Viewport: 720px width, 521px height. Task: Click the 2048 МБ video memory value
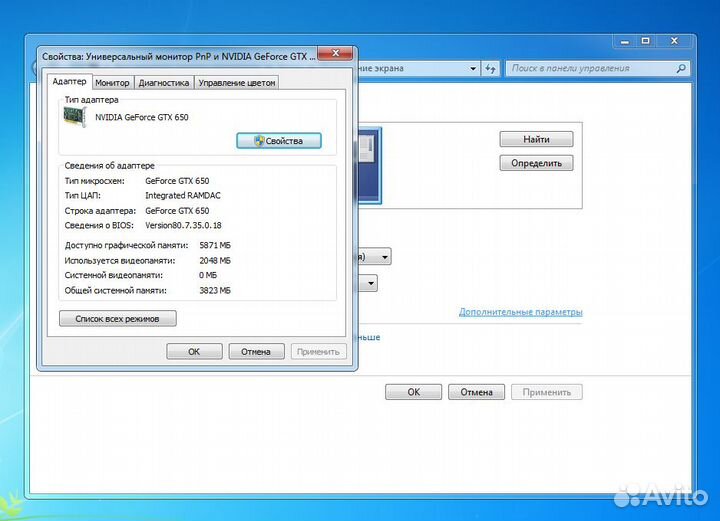point(215,261)
